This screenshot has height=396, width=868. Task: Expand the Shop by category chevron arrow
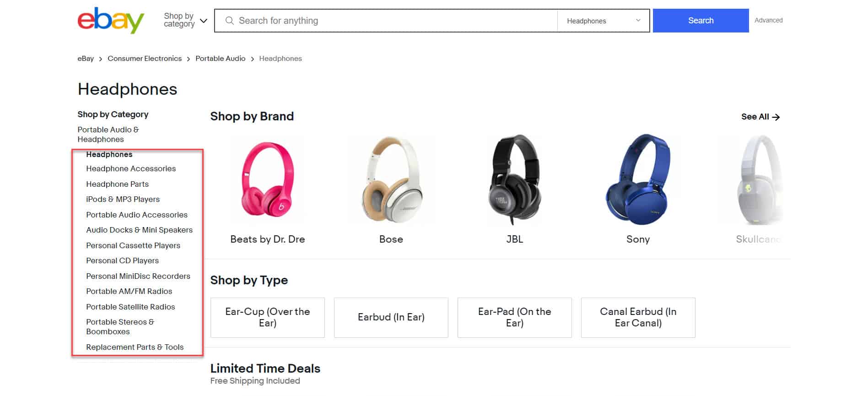tap(203, 21)
